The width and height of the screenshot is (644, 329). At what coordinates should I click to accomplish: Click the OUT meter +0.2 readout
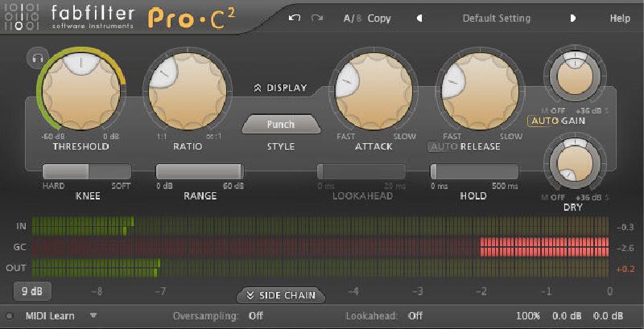click(625, 269)
